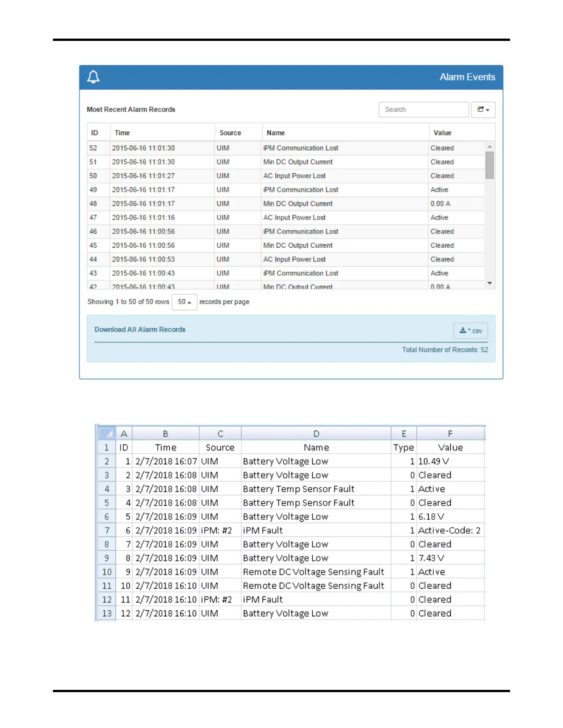This screenshot has width=563, height=728.
Task: Select spreadsheet row 1 header
Action: coord(107,448)
